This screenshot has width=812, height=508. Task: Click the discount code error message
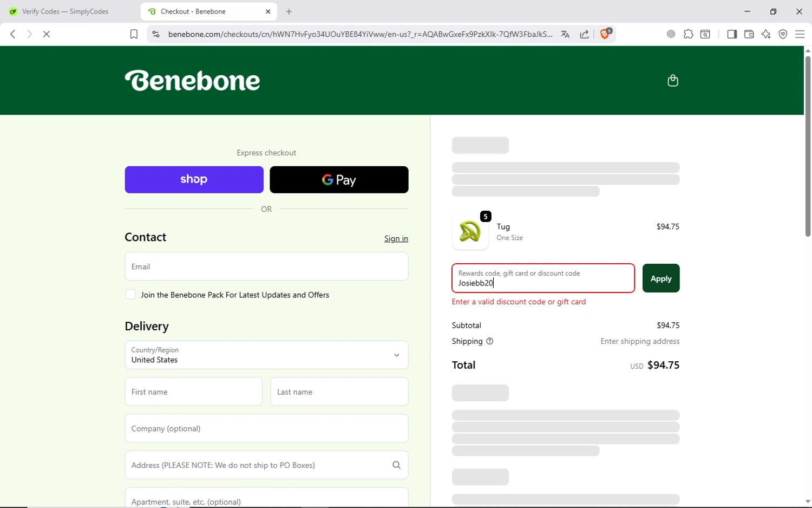pos(519,302)
